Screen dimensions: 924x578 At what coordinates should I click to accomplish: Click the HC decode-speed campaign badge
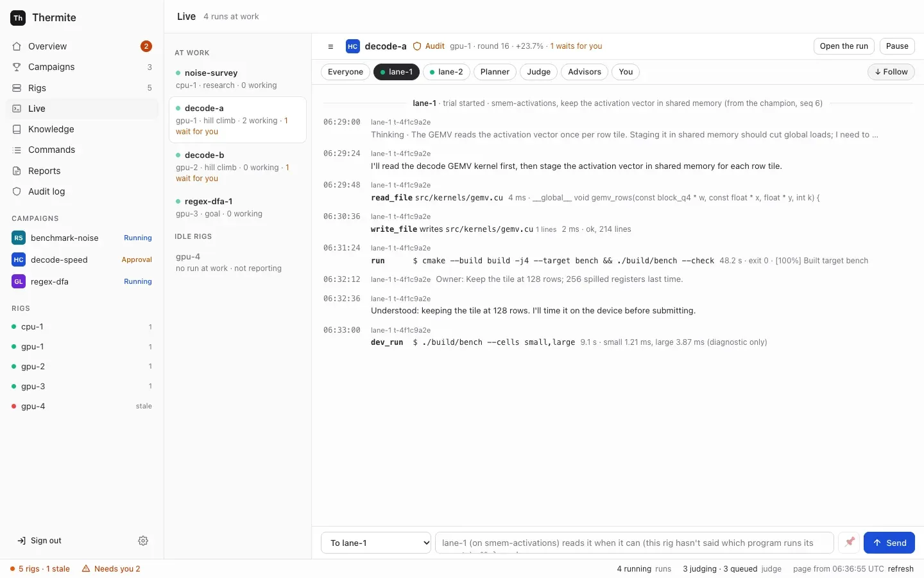tap(19, 259)
